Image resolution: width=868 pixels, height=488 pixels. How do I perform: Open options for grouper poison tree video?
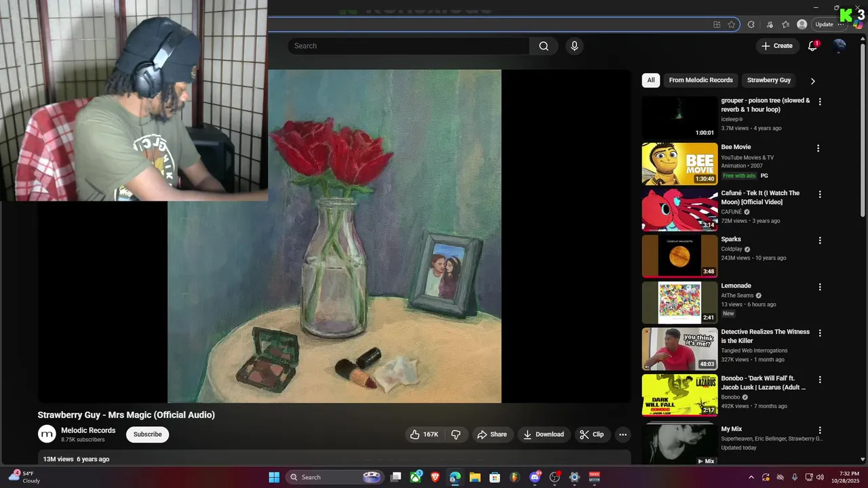(x=819, y=102)
